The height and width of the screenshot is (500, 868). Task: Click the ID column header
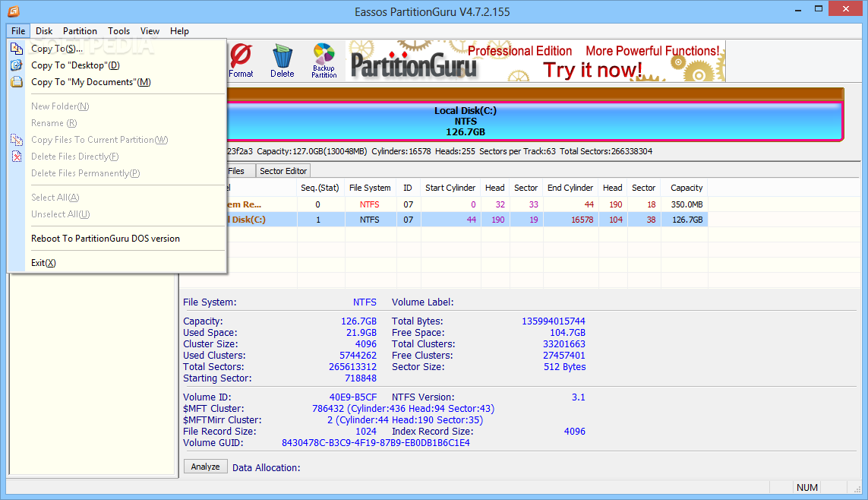click(x=408, y=188)
